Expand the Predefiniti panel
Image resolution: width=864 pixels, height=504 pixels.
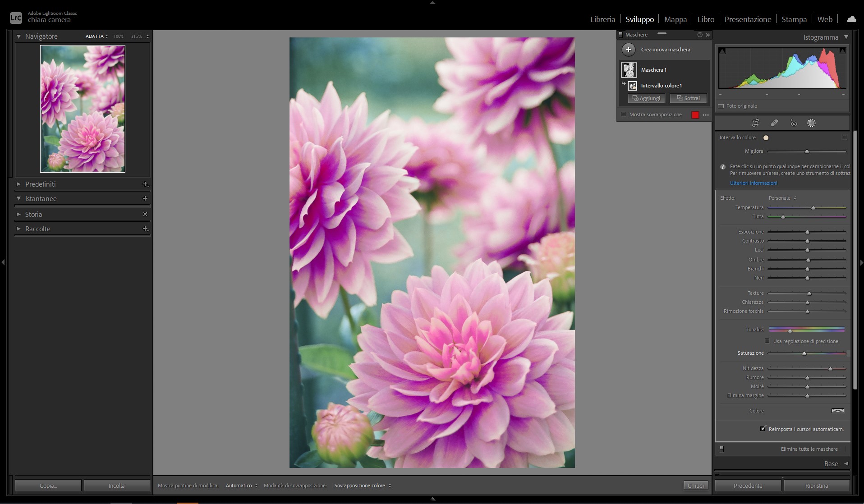18,184
